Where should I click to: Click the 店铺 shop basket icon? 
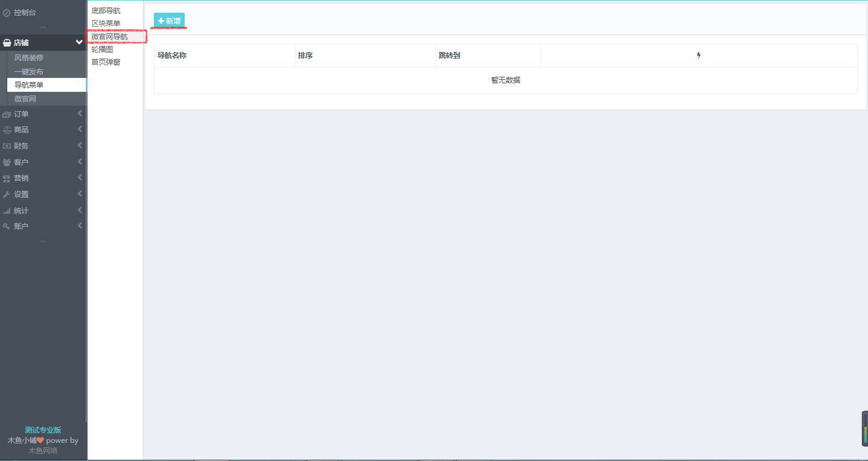click(x=7, y=43)
